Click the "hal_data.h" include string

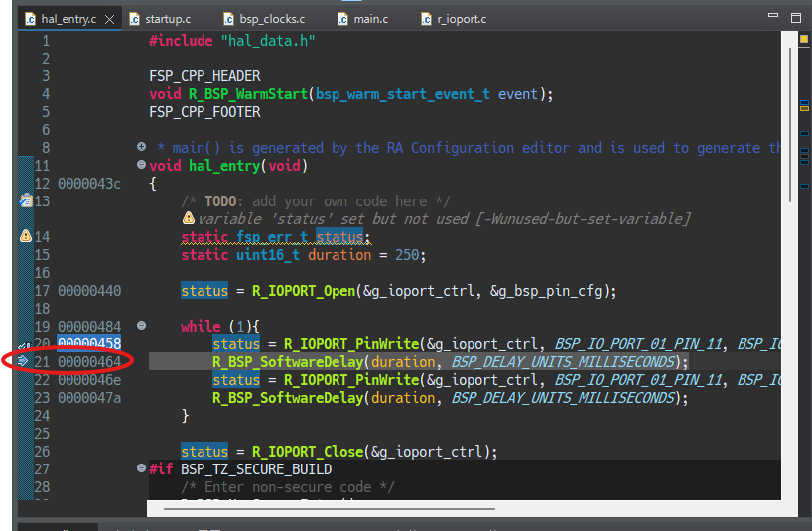[x=268, y=41]
